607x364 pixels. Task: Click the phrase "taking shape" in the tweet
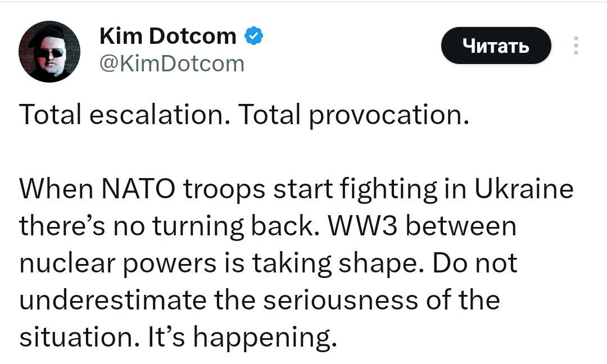(x=339, y=264)
